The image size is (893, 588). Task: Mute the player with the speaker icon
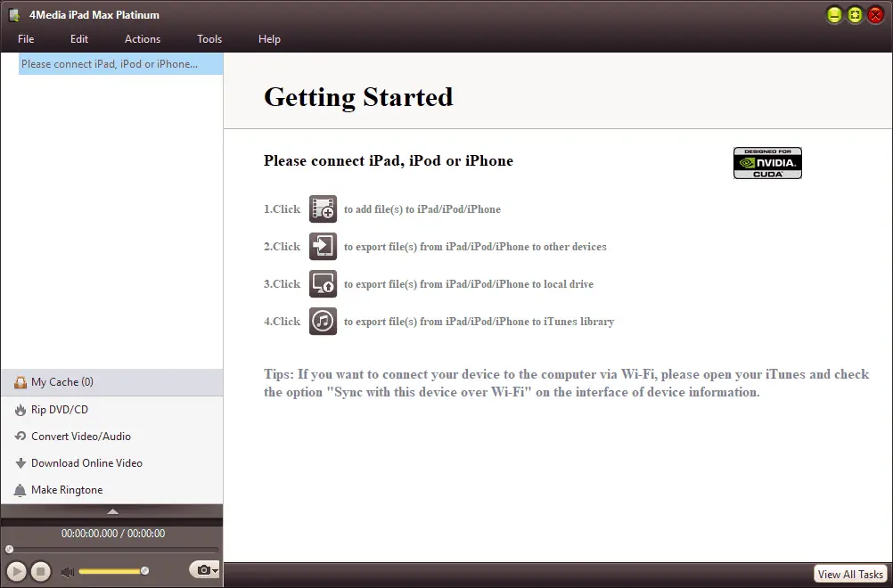tap(67, 571)
